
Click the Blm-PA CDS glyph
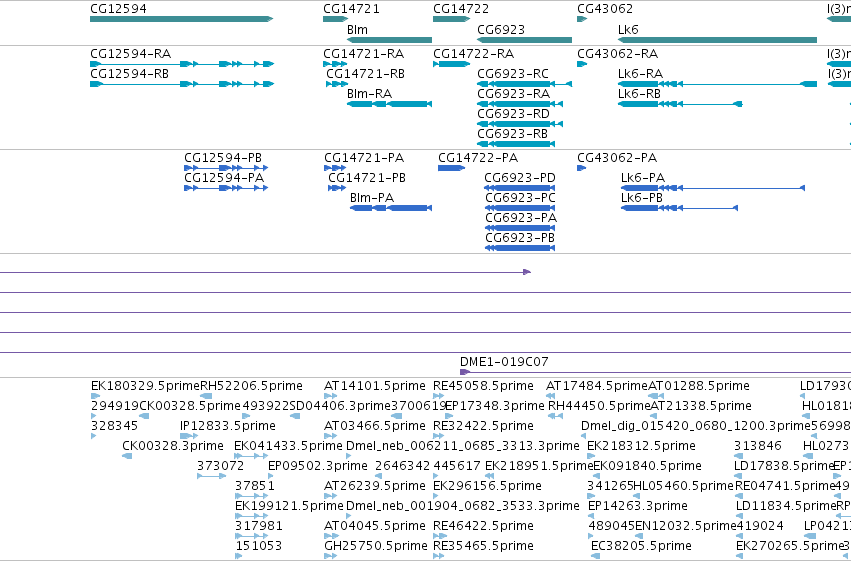point(391,208)
